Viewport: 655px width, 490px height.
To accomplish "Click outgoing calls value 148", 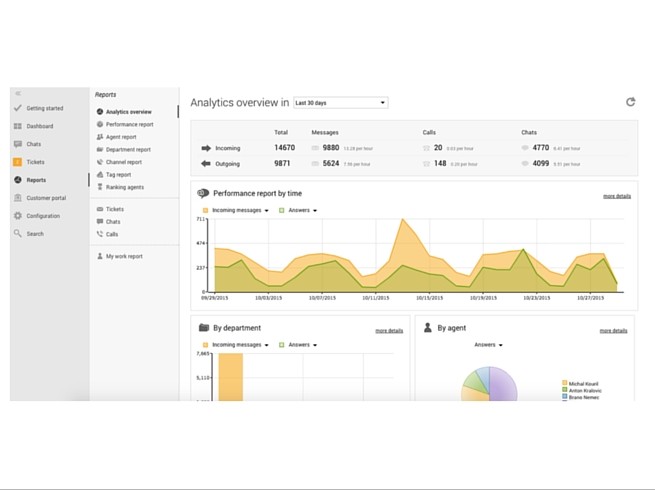I will [x=440, y=163].
